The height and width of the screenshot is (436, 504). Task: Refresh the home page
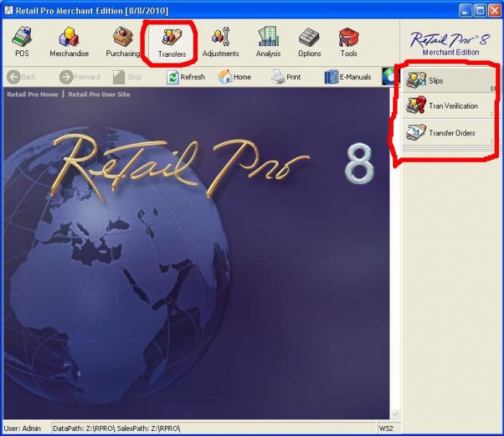pos(186,77)
